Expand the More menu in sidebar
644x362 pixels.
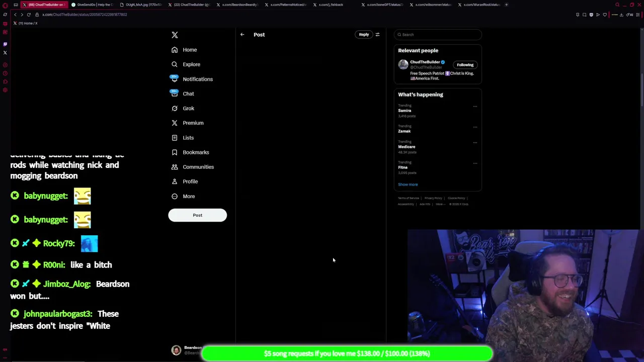point(183,196)
